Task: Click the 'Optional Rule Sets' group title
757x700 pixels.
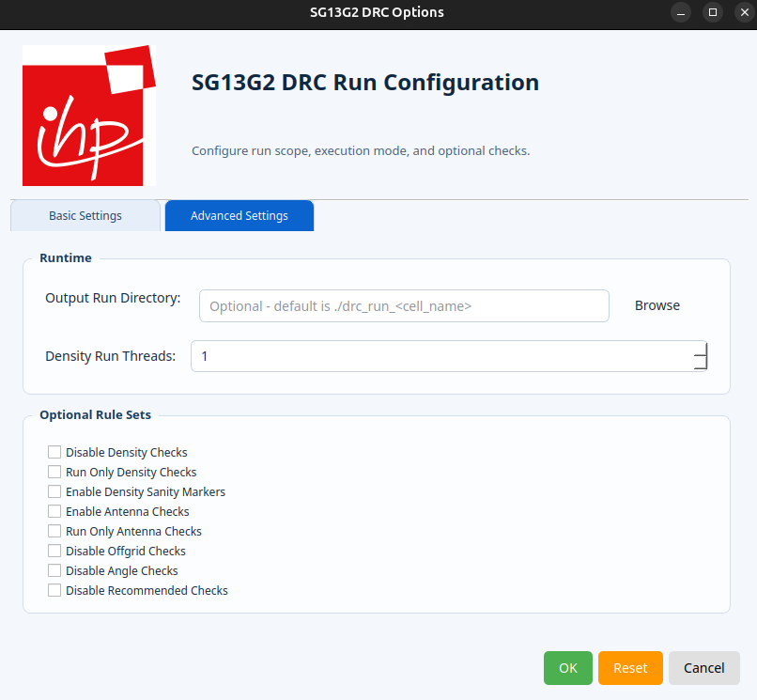Action: point(95,415)
